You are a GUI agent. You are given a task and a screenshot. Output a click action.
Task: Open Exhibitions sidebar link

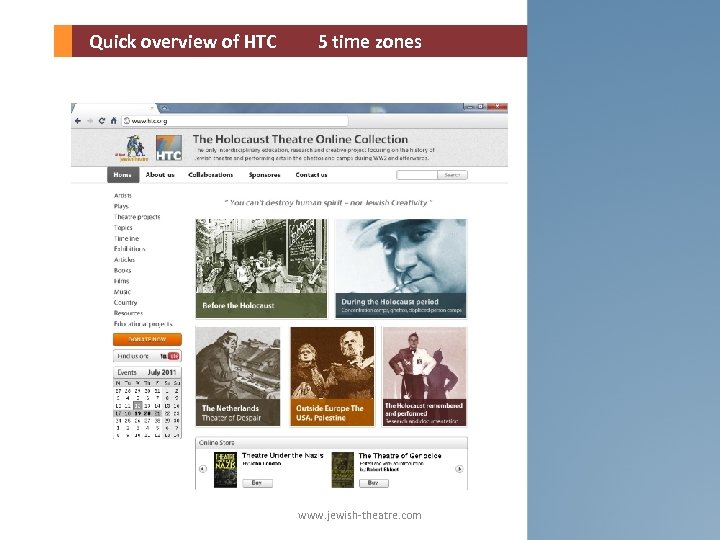[129, 249]
